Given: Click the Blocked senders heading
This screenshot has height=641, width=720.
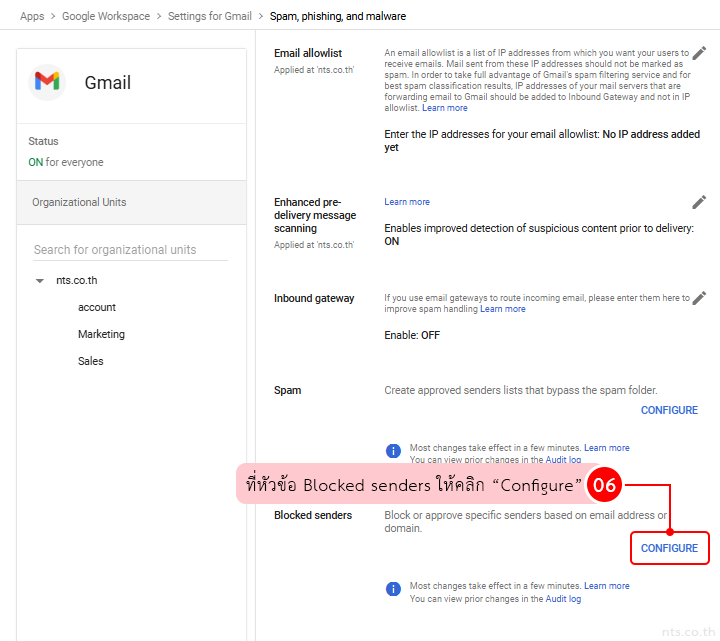Looking at the screenshot, I should [313, 515].
